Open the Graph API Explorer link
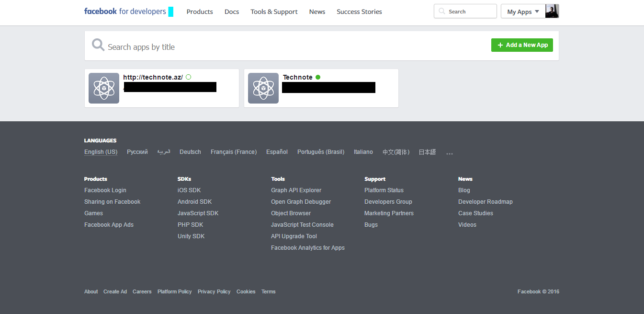This screenshot has height=314, width=644. point(296,190)
